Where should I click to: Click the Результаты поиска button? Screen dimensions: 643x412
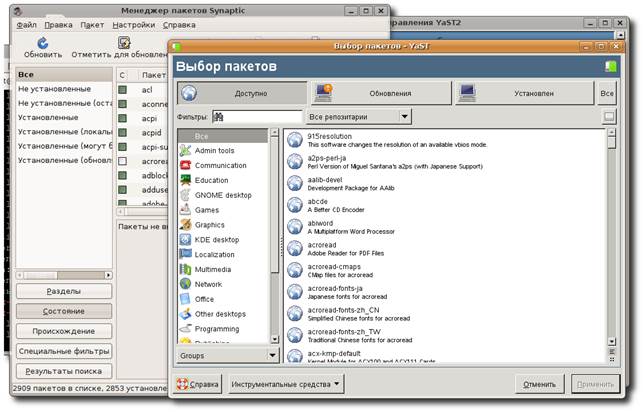click(64, 371)
